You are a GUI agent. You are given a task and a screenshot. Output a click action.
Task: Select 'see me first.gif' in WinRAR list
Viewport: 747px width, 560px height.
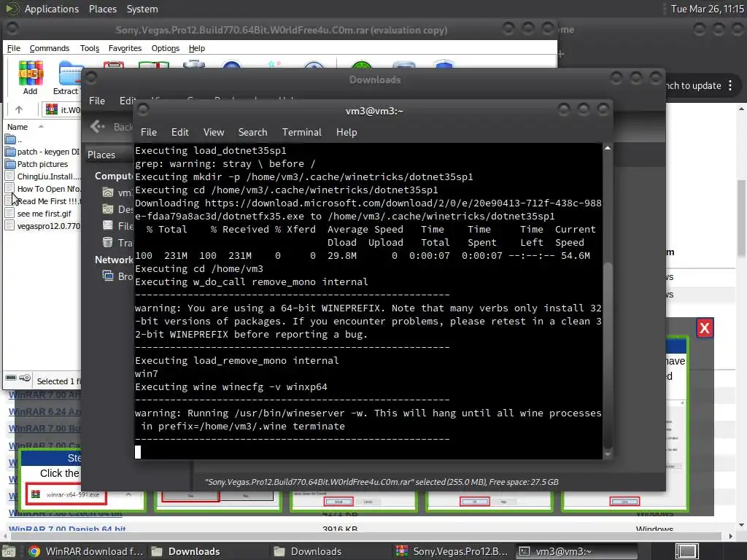44,214
